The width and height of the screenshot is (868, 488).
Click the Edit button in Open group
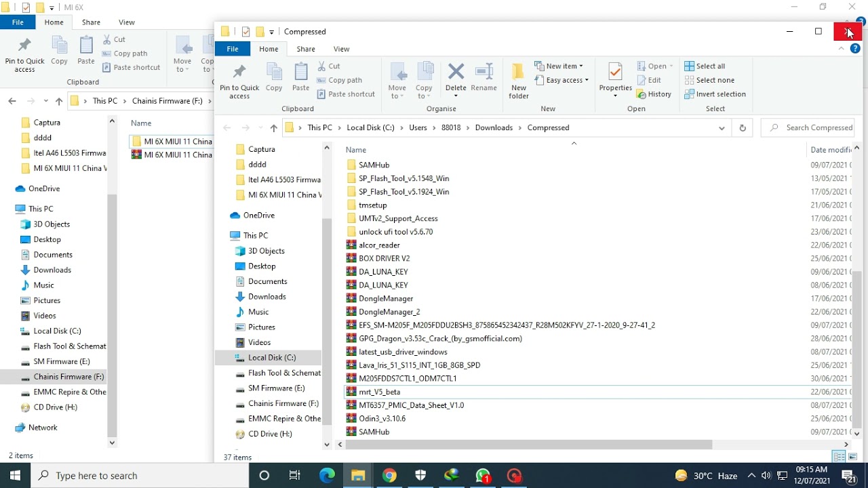(x=649, y=80)
